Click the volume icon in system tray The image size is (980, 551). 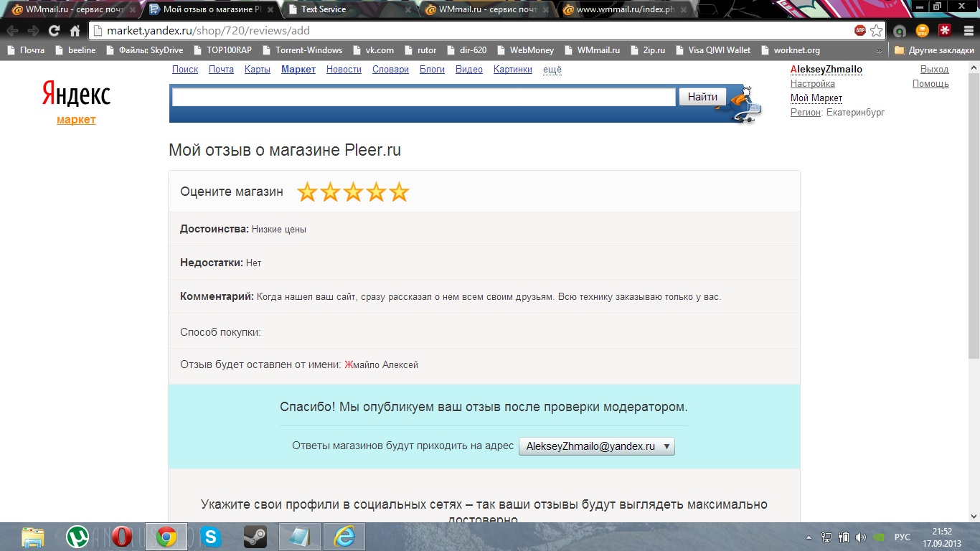859,537
